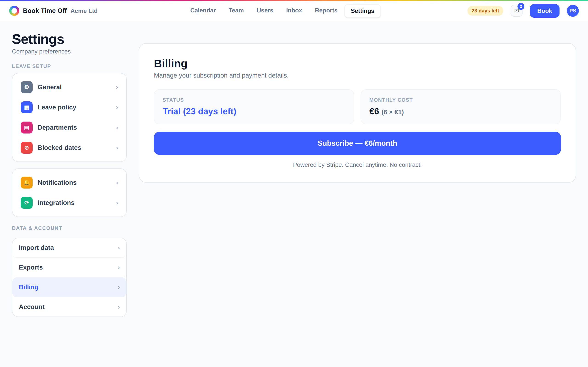Select Billing in the settings sidebar
Viewport: 588px width, 367px height.
[69, 287]
